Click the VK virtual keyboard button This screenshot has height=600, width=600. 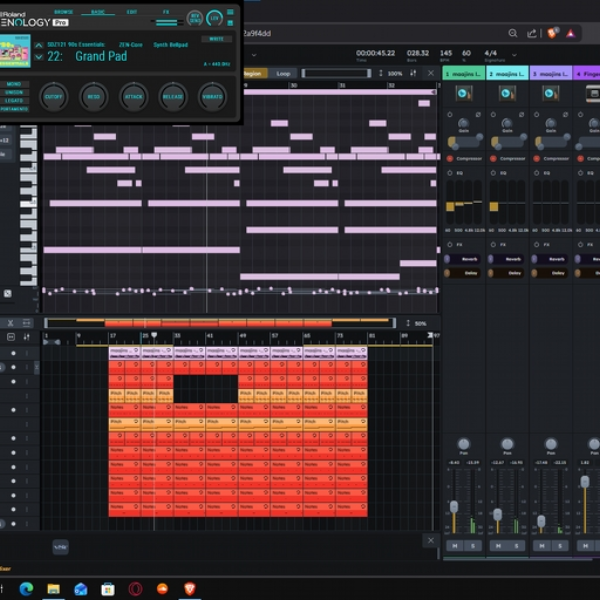tap(60, 547)
